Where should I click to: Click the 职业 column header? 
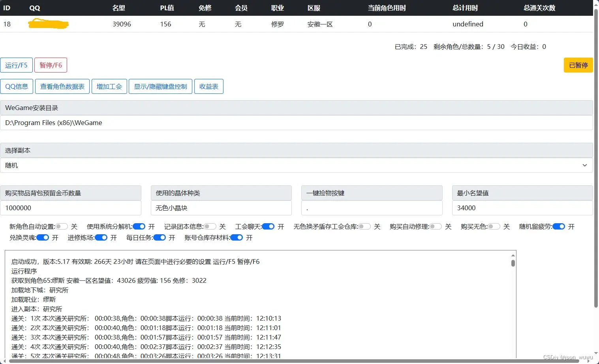coord(278,8)
